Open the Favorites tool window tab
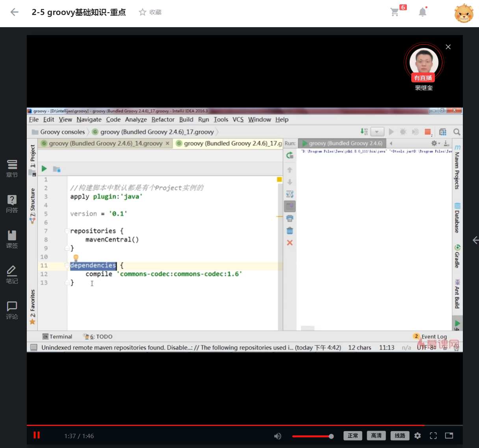The height and width of the screenshot is (448, 479). coord(32,307)
